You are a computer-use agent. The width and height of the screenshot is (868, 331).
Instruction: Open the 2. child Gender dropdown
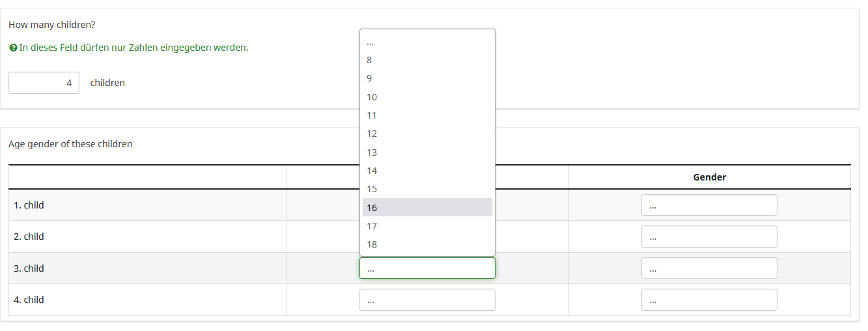[x=709, y=237]
